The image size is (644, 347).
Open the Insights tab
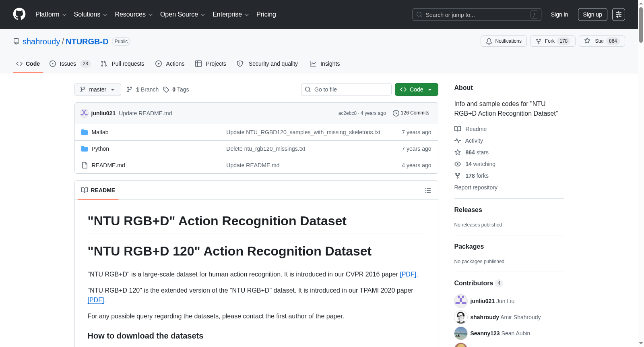325,64
